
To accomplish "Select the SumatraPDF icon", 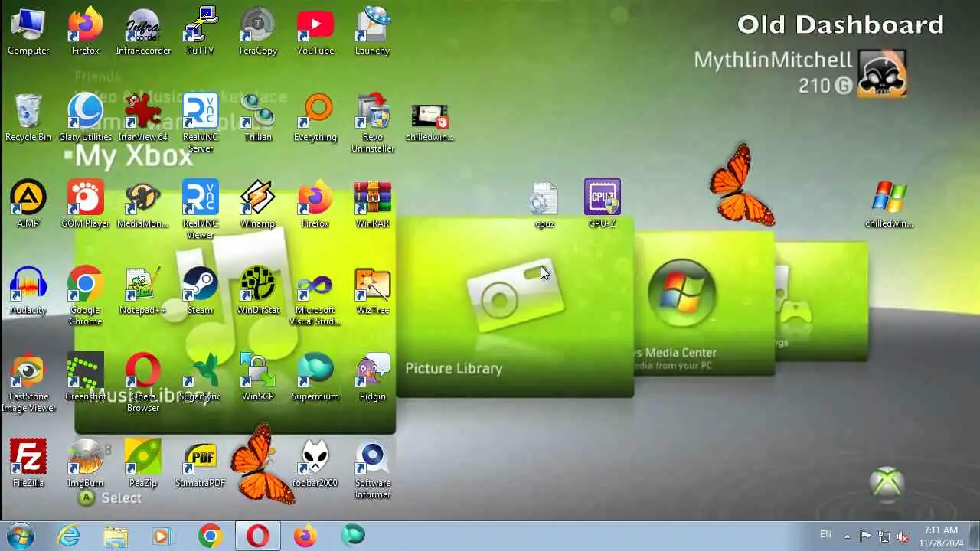I will point(201,465).
